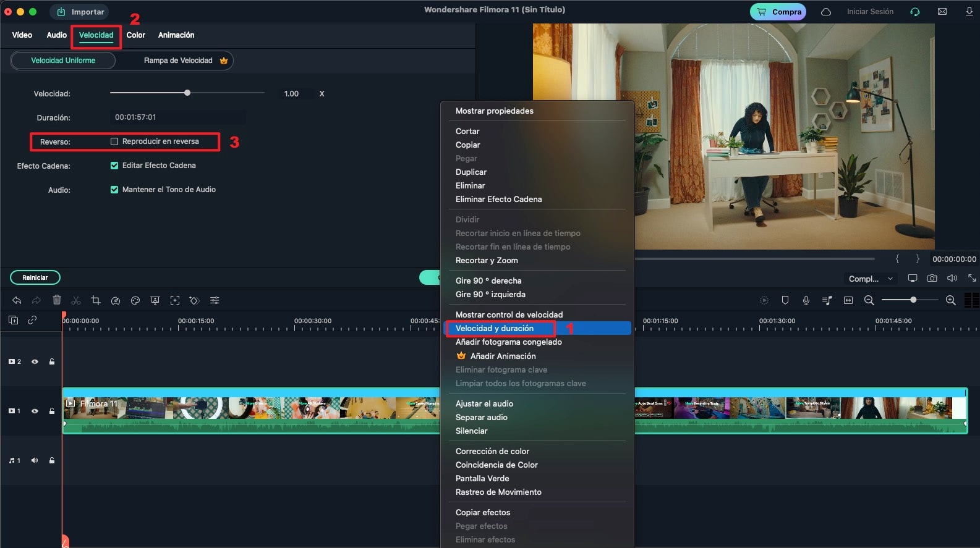The width and height of the screenshot is (980, 548).
Task: Set mark out point brace
Action: point(918,259)
